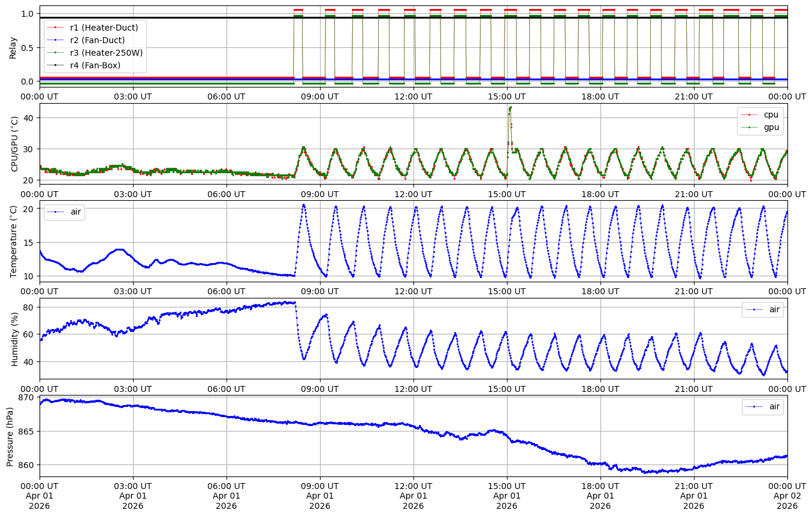Click the CPU/GPU (°C) y-axis label

coord(16,144)
